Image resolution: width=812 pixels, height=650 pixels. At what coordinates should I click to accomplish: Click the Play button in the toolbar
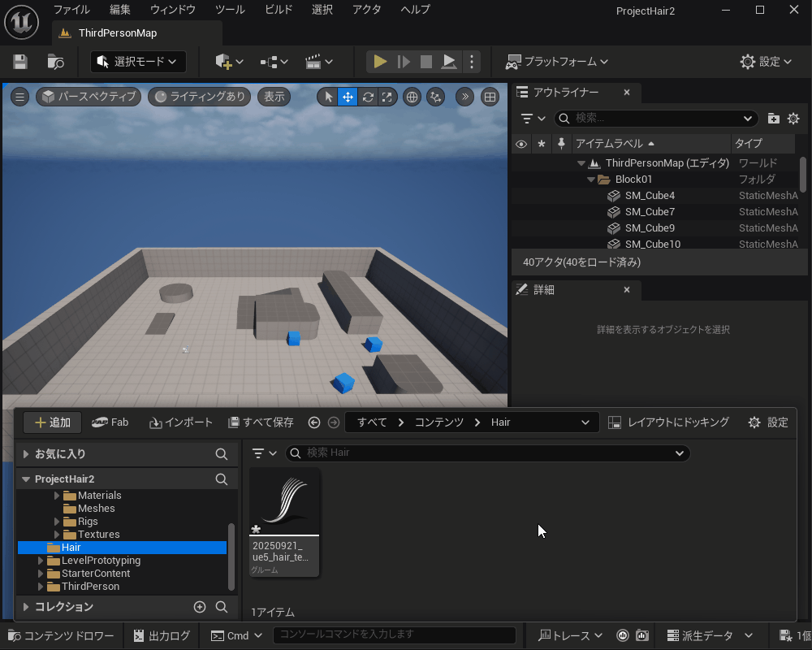[379, 62]
